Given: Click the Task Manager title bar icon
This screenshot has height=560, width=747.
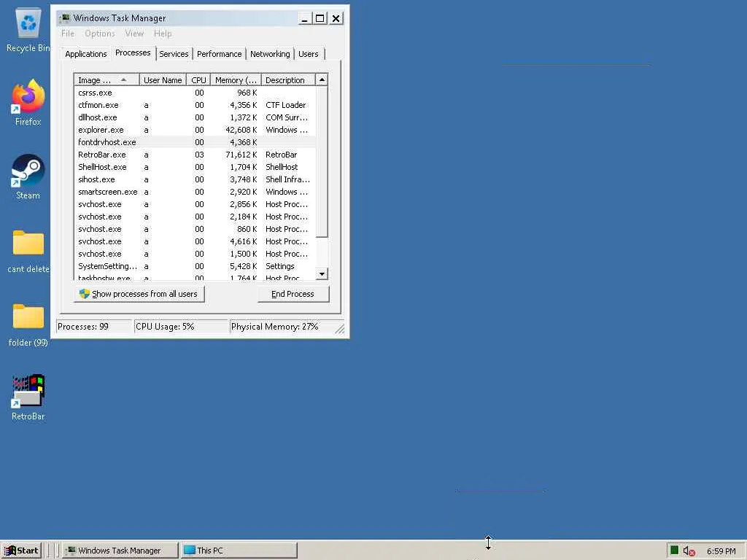Looking at the screenshot, I should (x=65, y=18).
